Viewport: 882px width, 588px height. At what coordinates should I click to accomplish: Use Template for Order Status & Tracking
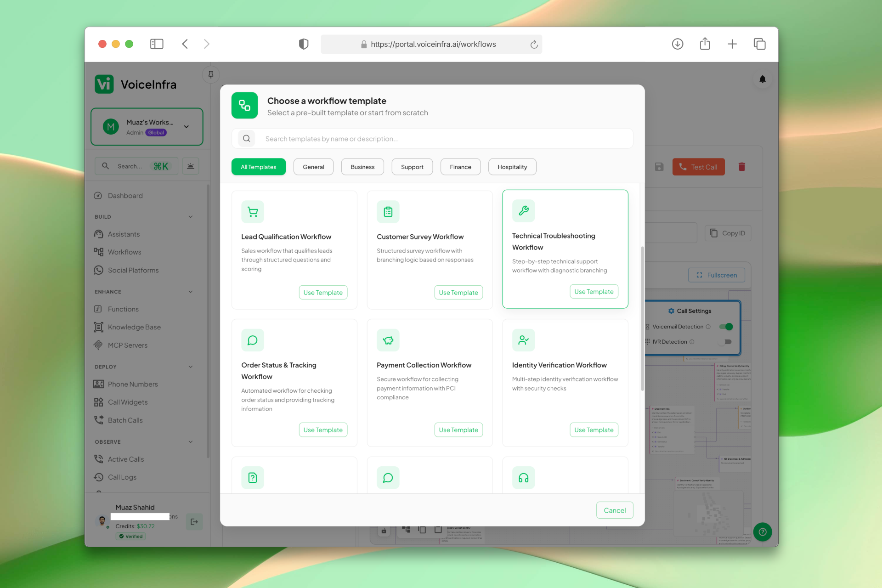click(x=323, y=430)
